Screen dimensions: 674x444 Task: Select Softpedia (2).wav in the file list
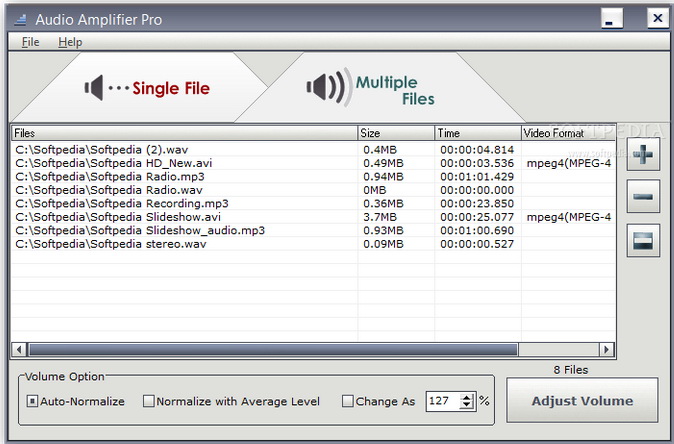tap(102, 150)
